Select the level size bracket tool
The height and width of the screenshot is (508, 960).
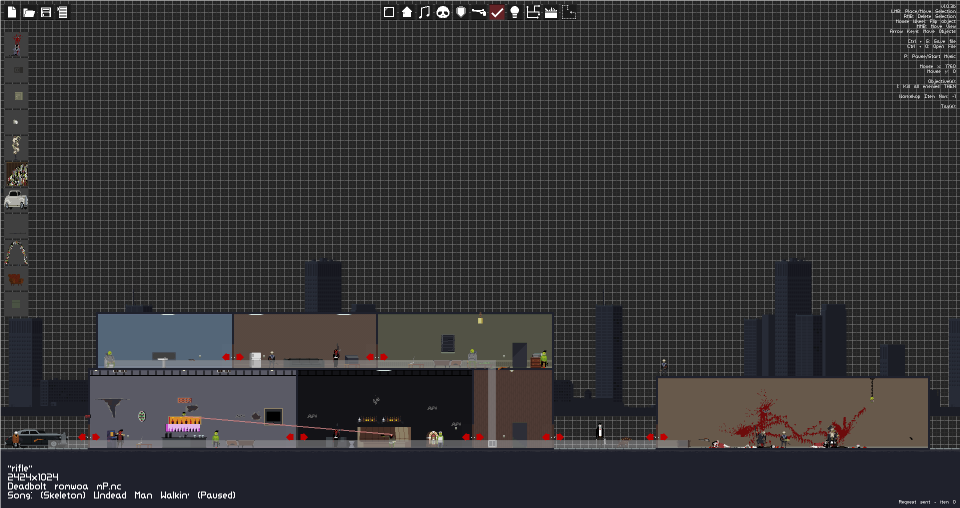[x=533, y=12]
